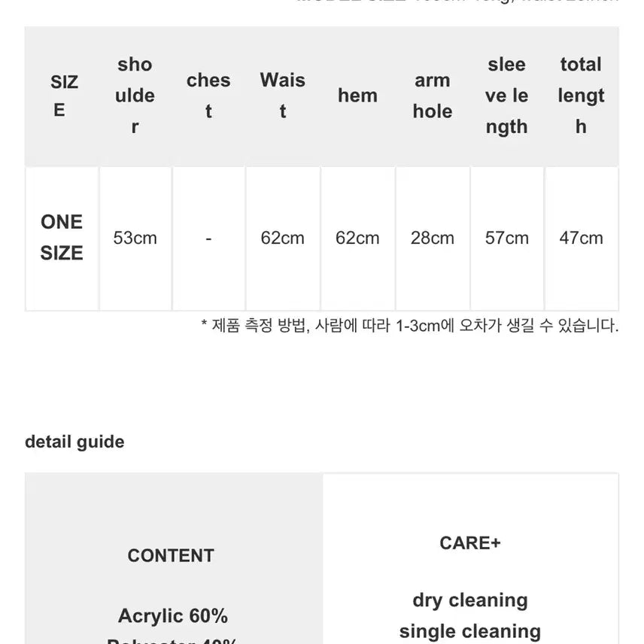Viewport: 644px width, 644px height.
Task: Click the 57cm sleeve length cell
Action: coord(507,238)
